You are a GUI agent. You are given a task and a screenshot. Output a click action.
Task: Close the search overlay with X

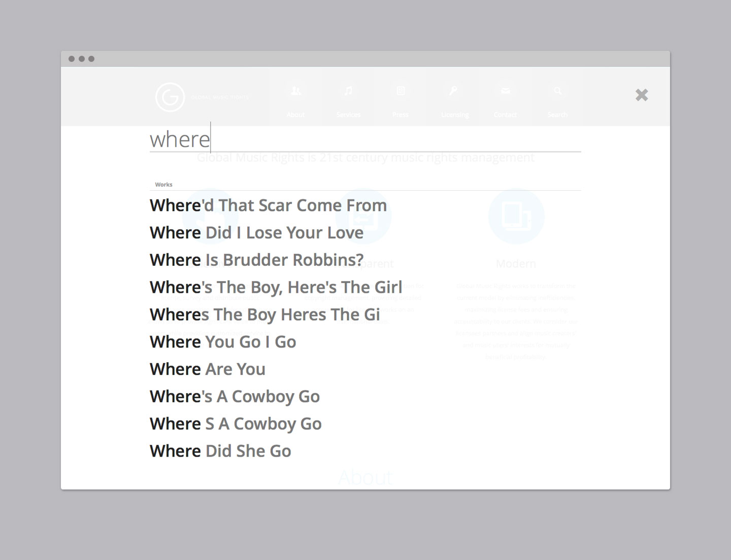tap(642, 95)
